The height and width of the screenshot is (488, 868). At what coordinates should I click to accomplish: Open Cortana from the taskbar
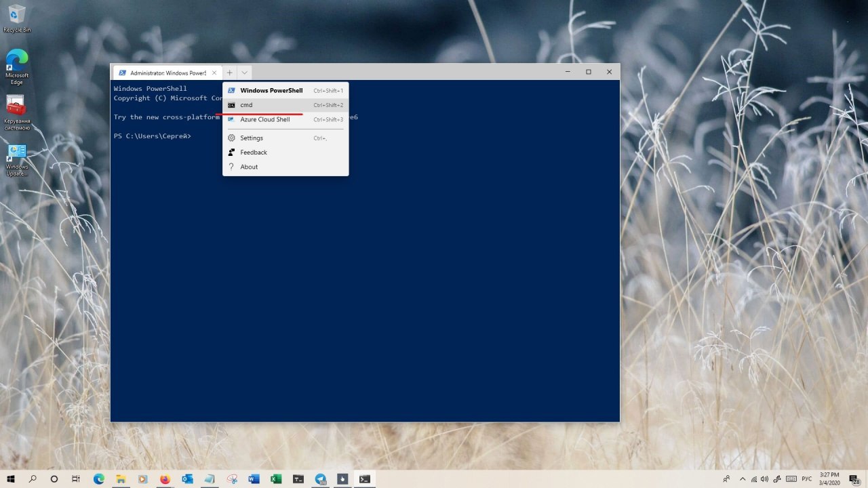tap(54, 479)
